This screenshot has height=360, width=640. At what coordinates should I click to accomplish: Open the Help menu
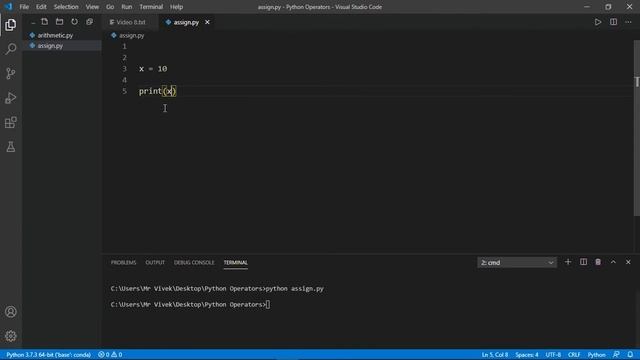[x=176, y=7]
